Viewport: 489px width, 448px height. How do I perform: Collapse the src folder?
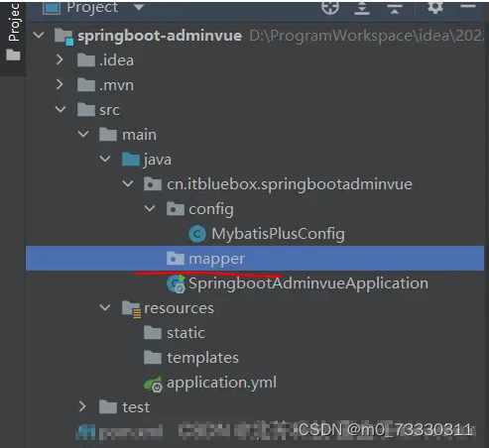pyautogui.click(x=61, y=109)
